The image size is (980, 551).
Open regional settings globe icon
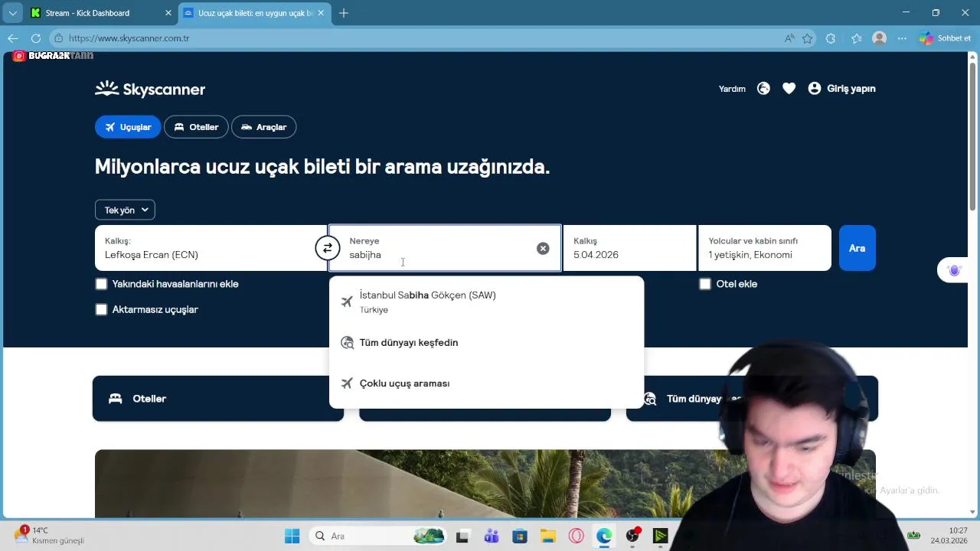(x=763, y=89)
